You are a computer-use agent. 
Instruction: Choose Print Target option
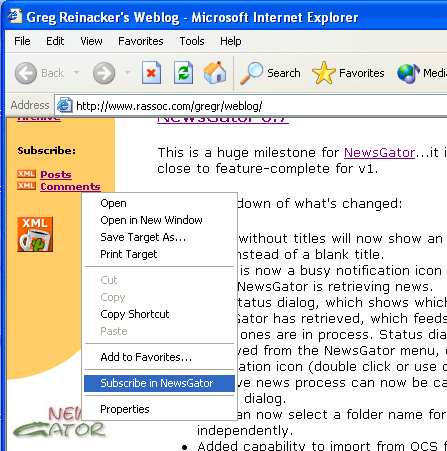pos(159,254)
